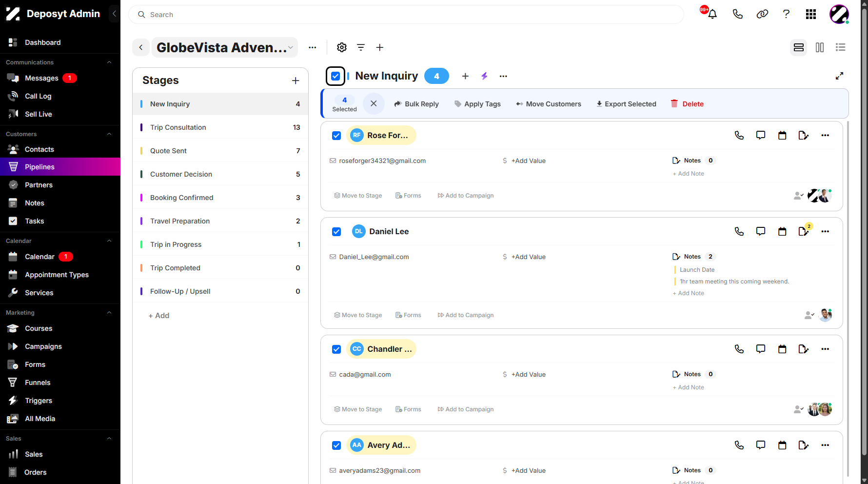Click Move Customers button
Image resolution: width=868 pixels, height=484 pixels.
tap(549, 104)
